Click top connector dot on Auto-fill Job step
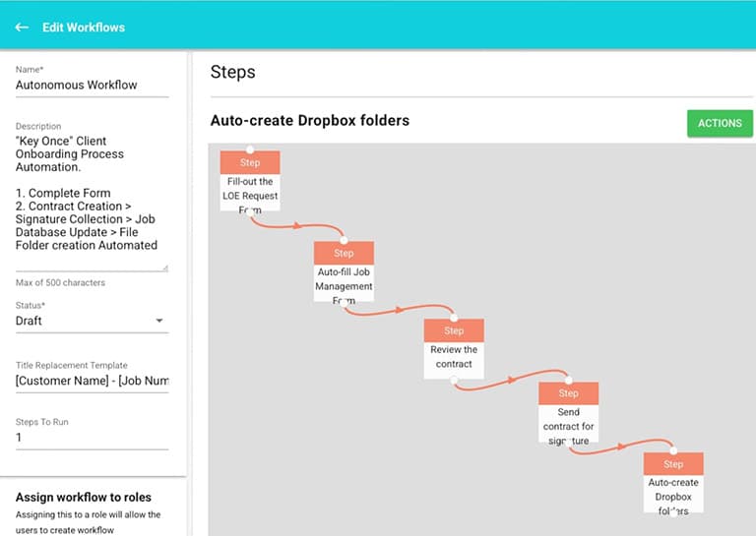Viewport: 756px width, 536px height. [344, 239]
